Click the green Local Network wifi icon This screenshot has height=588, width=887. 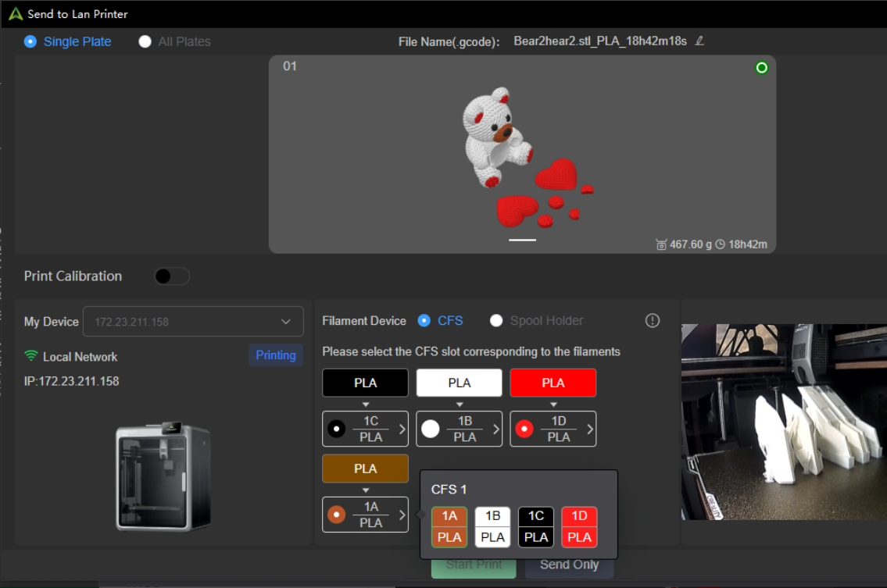pos(31,356)
